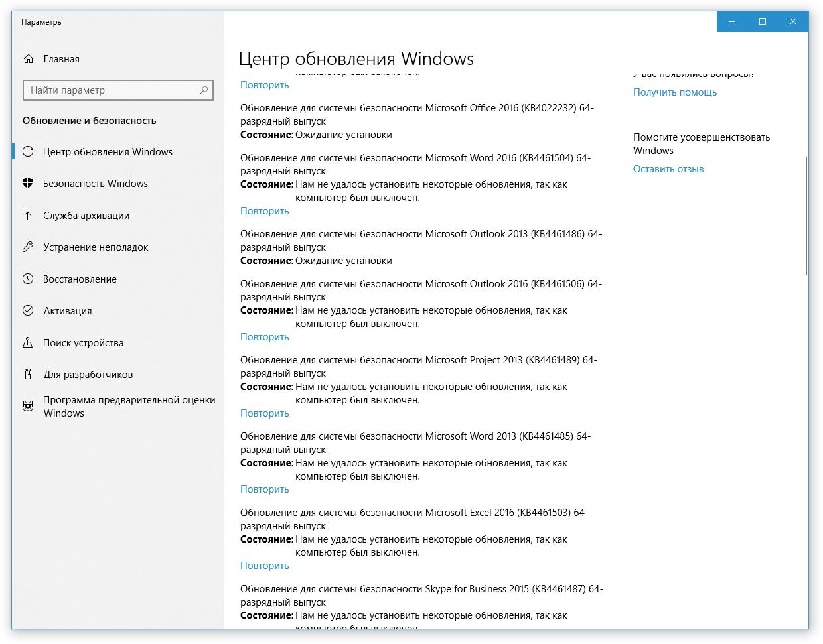Click the Troubleshoot wrench icon
The image size is (823, 644).
[28, 247]
